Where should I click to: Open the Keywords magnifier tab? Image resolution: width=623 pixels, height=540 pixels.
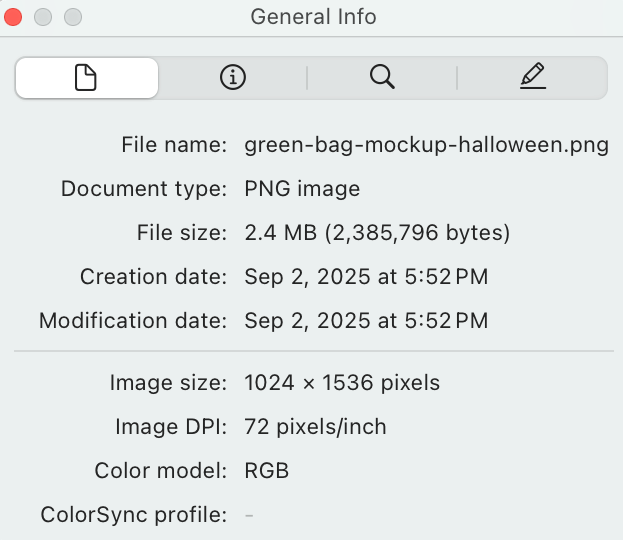382,78
